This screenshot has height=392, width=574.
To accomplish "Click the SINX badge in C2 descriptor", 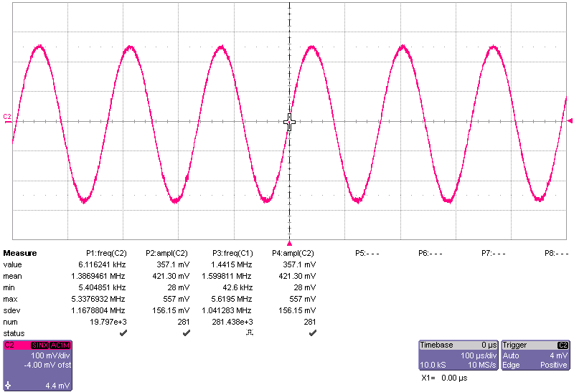I will [x=39, y=345].
